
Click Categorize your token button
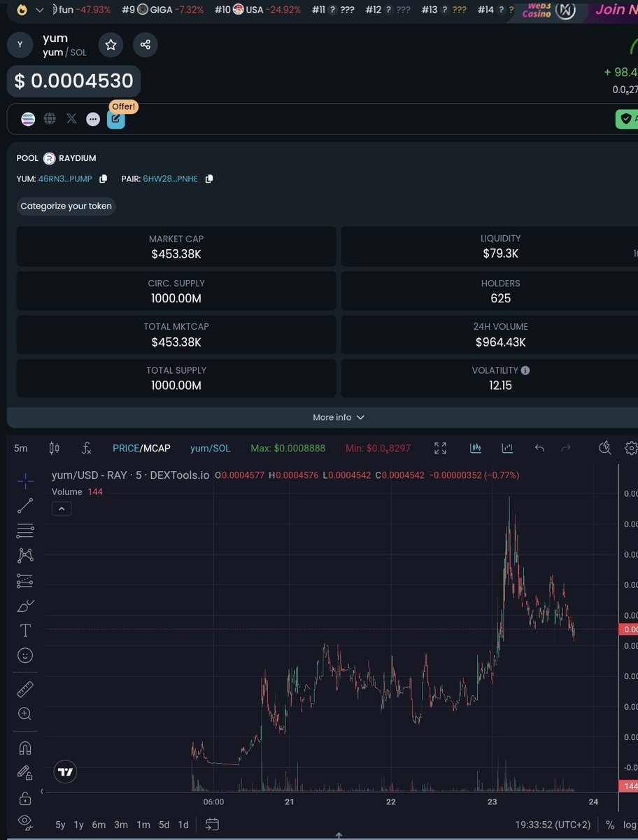(x=66, y=206)
